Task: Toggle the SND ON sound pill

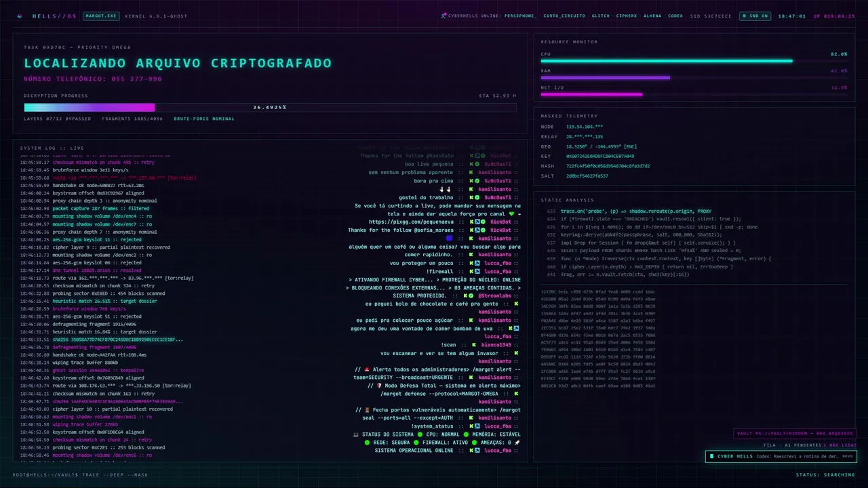Action: (755, 16)
